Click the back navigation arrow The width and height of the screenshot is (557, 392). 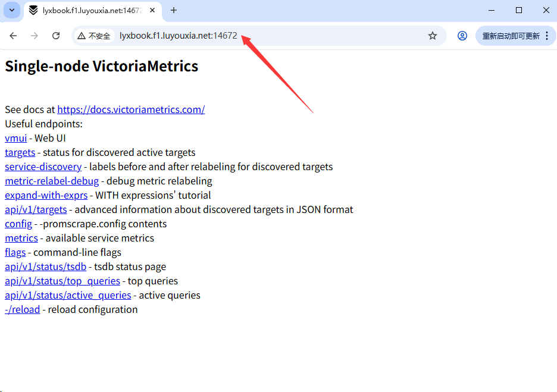(x=13, y=36)
